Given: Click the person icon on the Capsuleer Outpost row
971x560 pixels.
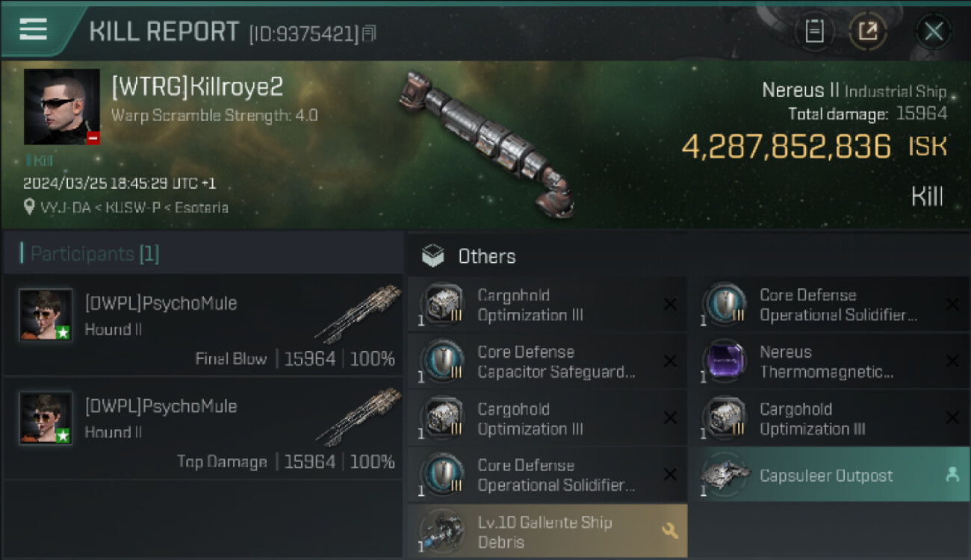Looking at the screenshot, I should pos(952,474).
